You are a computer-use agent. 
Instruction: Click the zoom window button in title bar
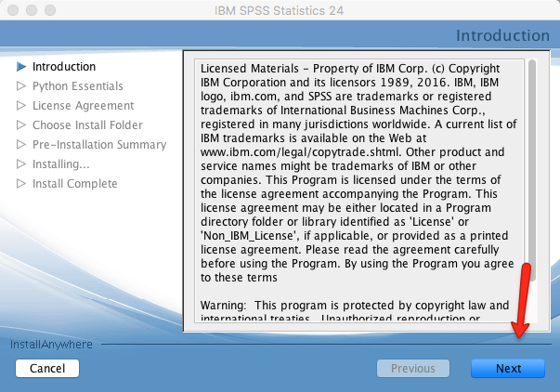50,10
